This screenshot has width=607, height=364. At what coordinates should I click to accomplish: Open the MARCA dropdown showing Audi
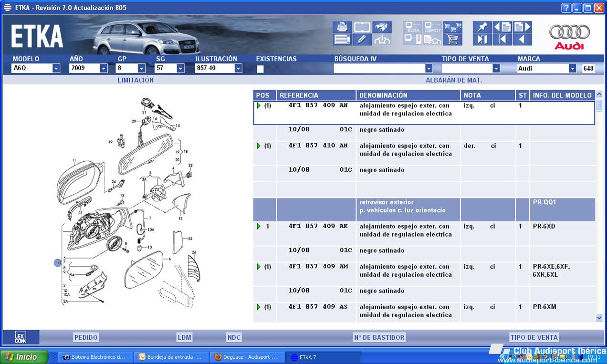coord(572,69)
